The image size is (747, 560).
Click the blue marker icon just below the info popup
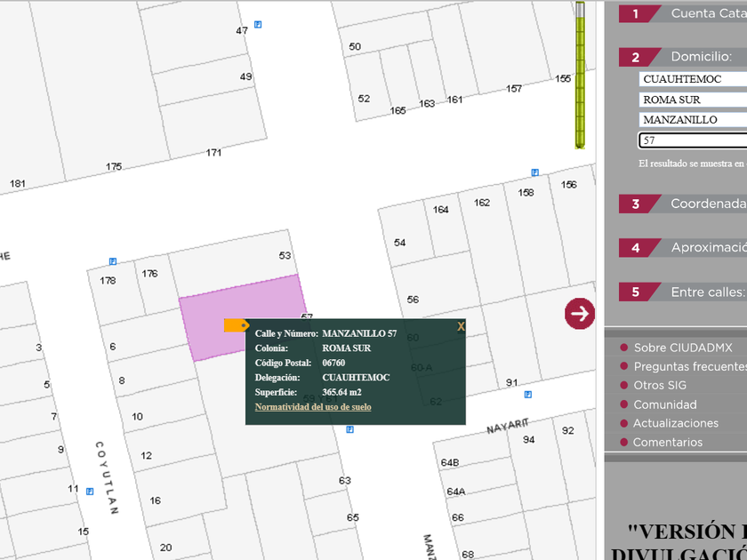(349, 429)
